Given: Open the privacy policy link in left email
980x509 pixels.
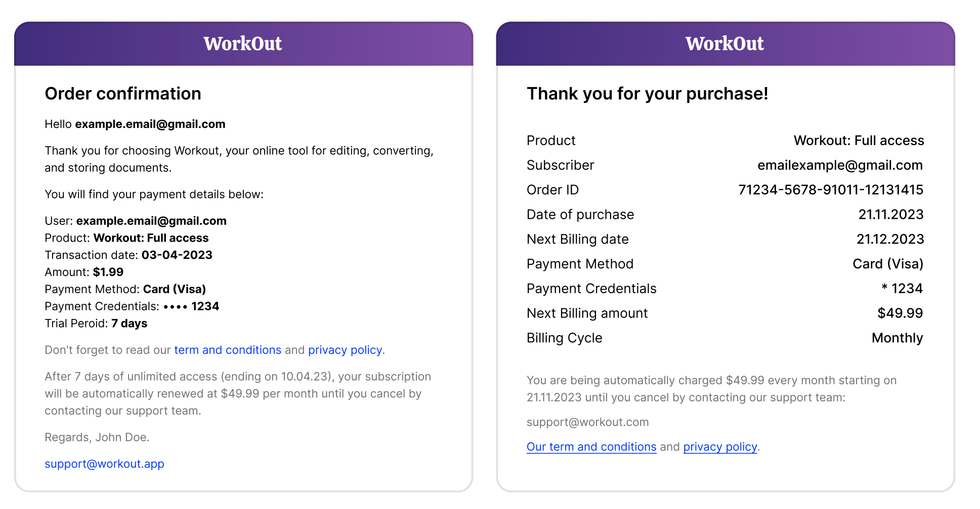Looking at the screenshot, I should click(x=345, y=350).
